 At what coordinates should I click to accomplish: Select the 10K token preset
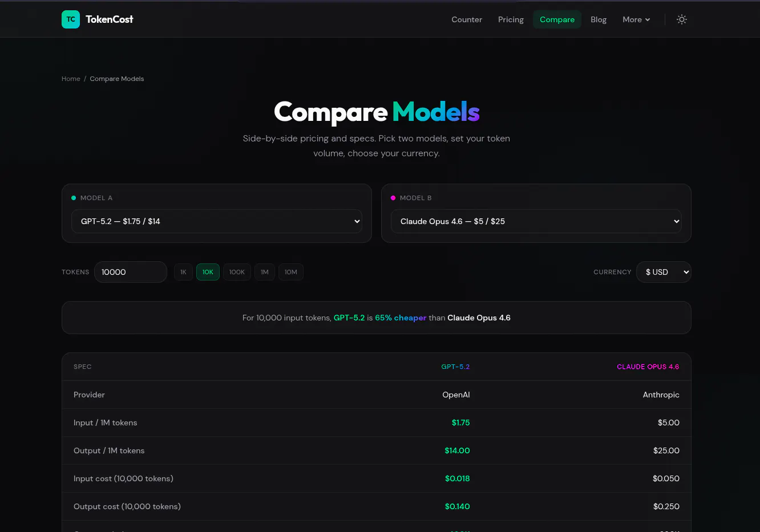click(208, 272)
